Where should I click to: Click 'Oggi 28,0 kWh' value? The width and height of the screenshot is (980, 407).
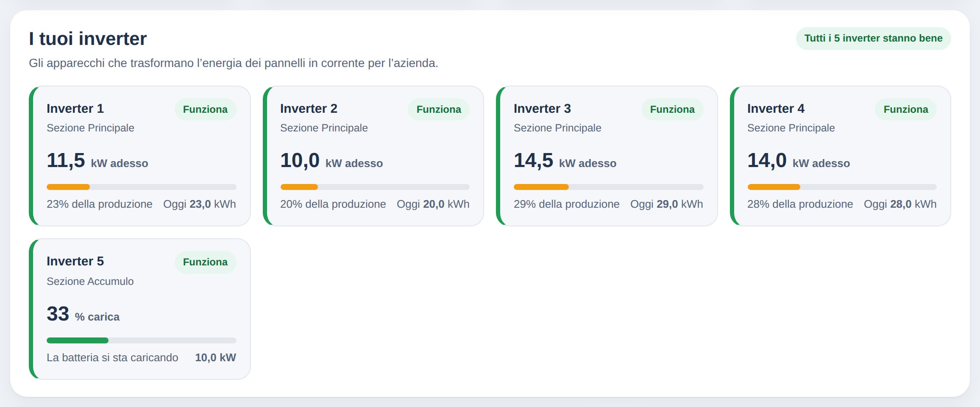point(900,204)
